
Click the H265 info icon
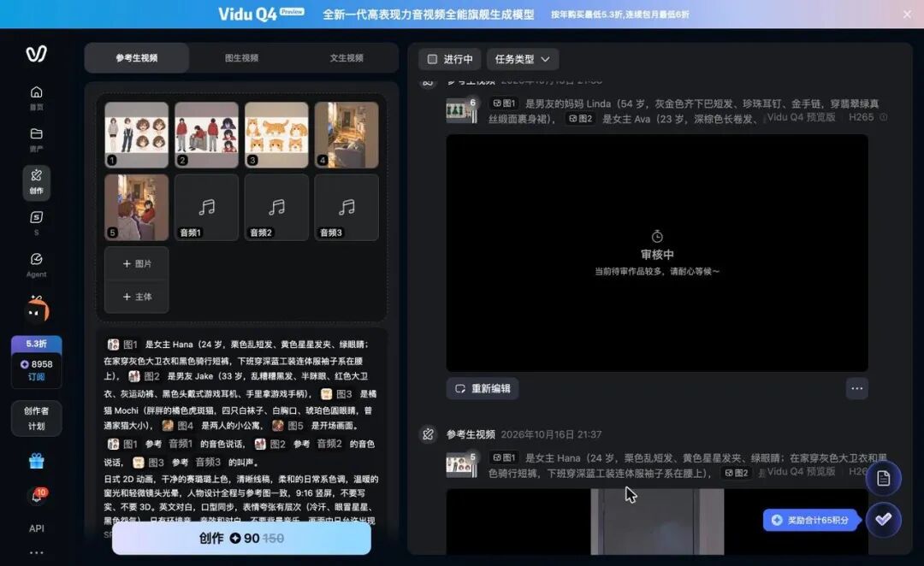(883, 117)
